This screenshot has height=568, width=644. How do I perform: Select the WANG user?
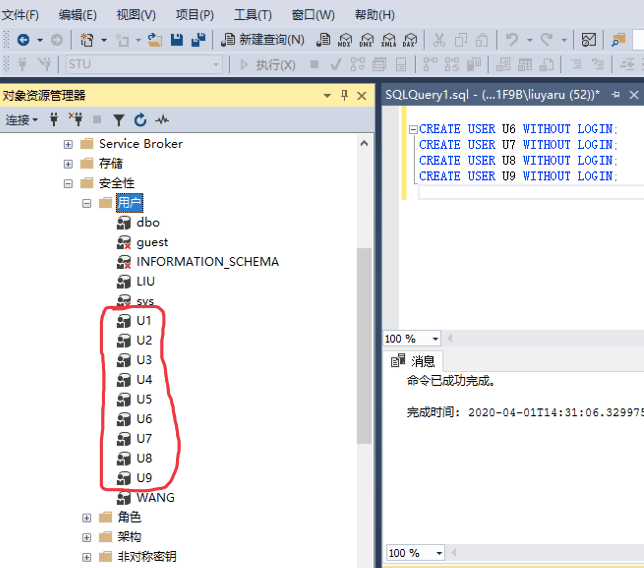click(x=155, y=498)
